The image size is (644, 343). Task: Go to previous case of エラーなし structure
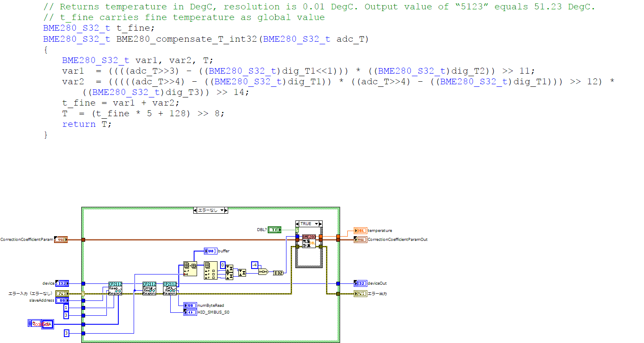(x=195, y=210)
